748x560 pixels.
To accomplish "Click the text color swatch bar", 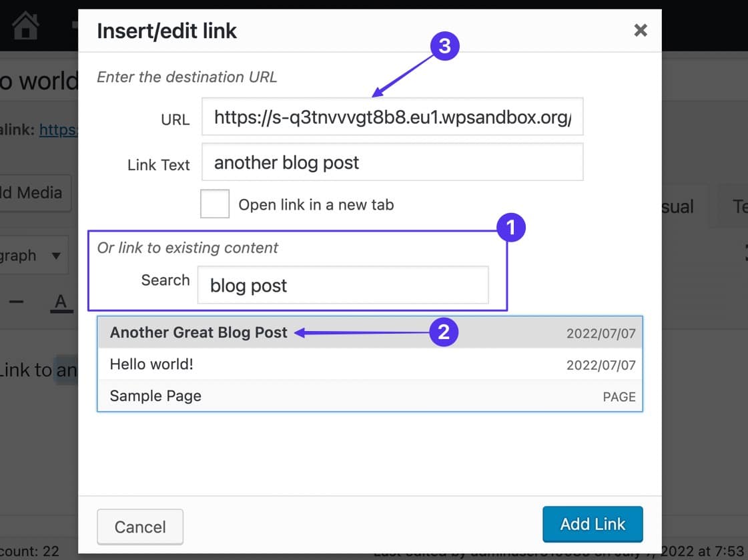I will tap(61, 311).
